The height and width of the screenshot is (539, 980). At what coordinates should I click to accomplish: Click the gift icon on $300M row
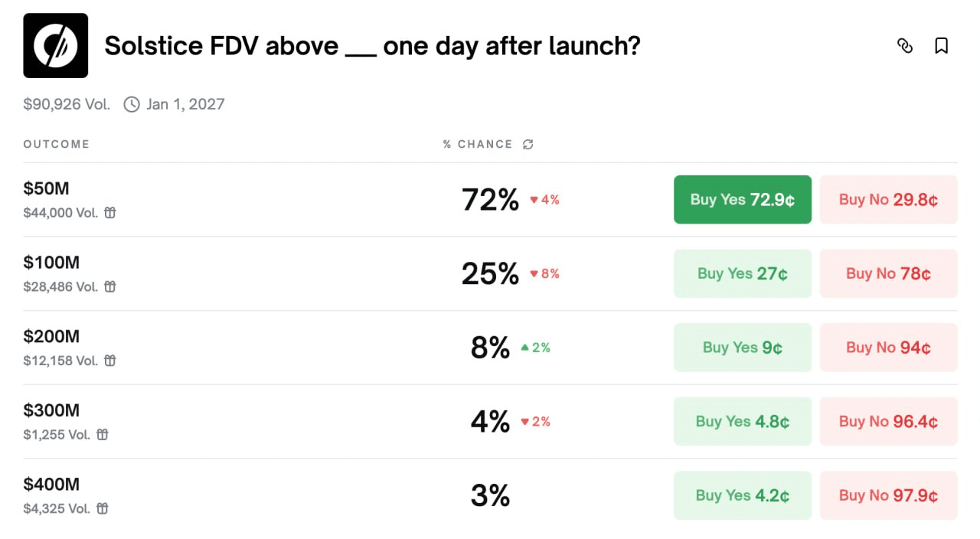click(x=103, y=435)
